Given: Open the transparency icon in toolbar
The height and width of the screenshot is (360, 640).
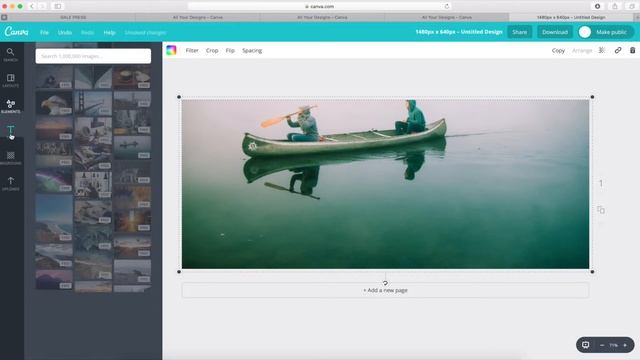Looking at the screenshot, I should [x=602, y=50].
